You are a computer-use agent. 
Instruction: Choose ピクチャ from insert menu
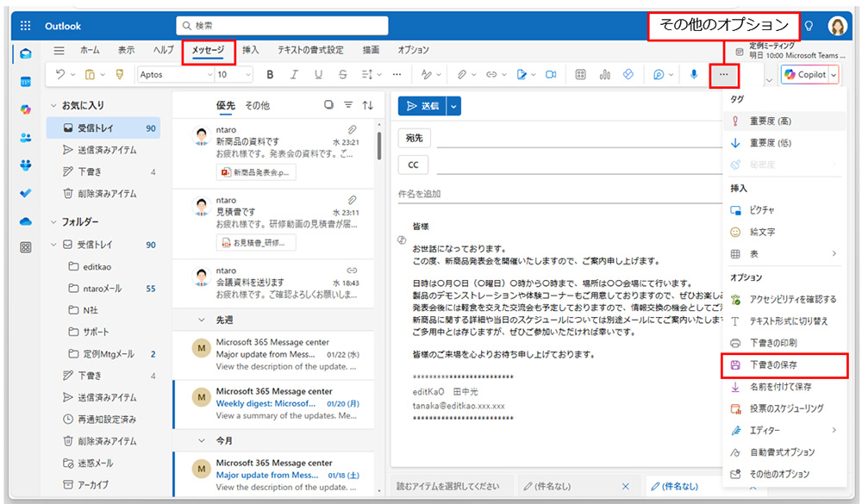784,210
